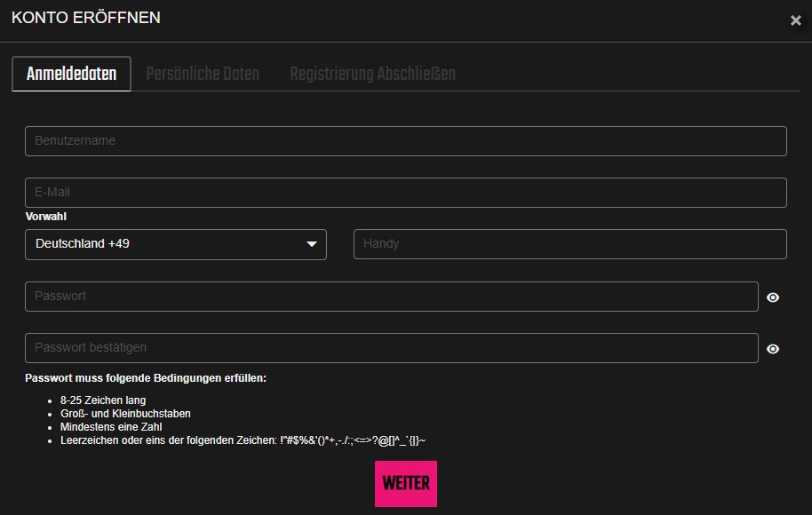Select the Handy phone number field
Screen dimensions: 812x515
pos(569,244)
